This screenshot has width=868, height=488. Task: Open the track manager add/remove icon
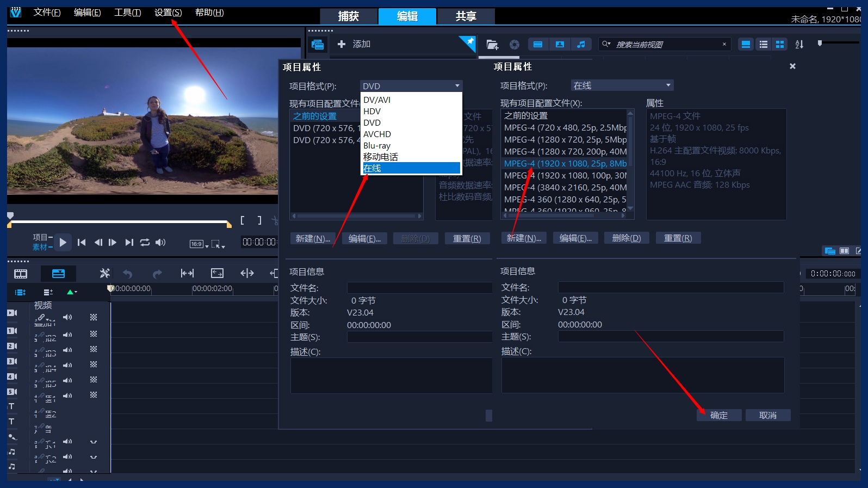pos(48,292)
